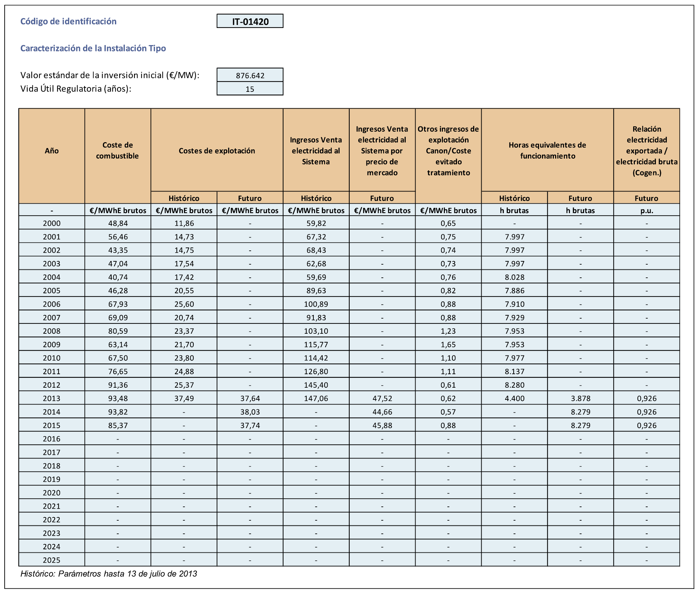This screenshot has height=595, width=700.
Task: Select future operating cost 37,74
Action: pyautogui.click(x=250, y=425)
